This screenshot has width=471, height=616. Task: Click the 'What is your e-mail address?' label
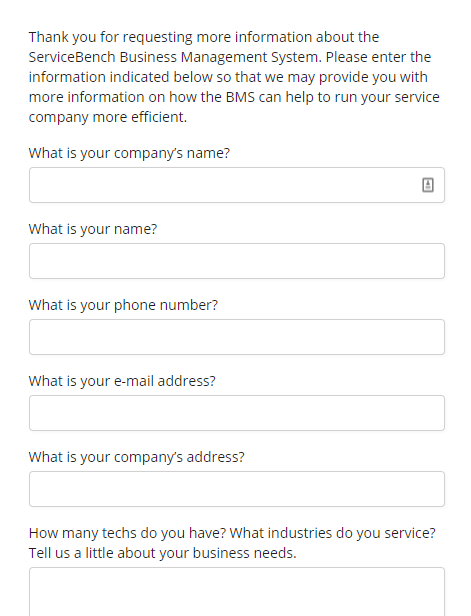(122, 381)
